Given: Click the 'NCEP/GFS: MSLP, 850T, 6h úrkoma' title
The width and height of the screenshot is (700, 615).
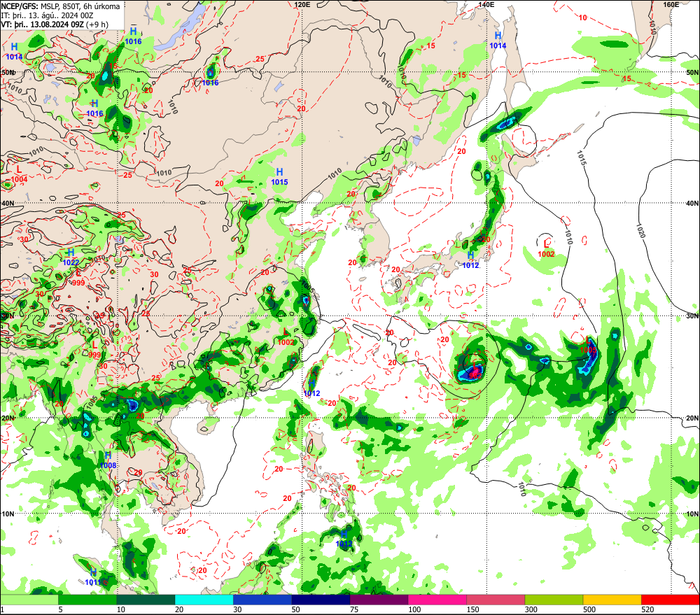Looking at the screenshot, I should click(x=60, y=6).
